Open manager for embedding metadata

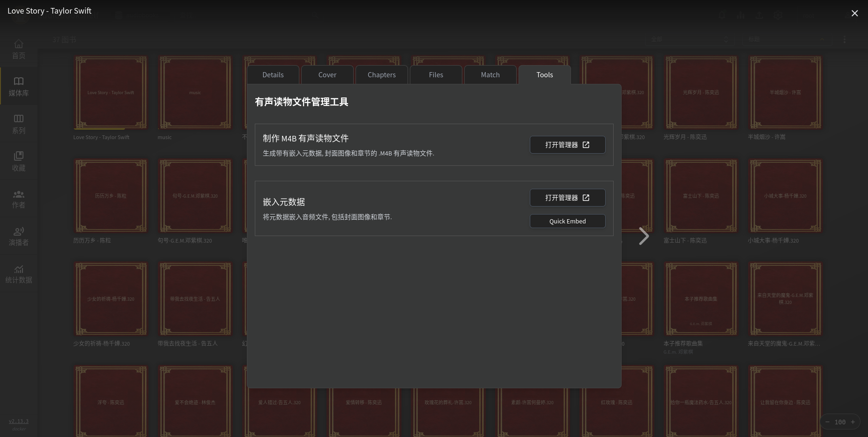tap(567, 198)
